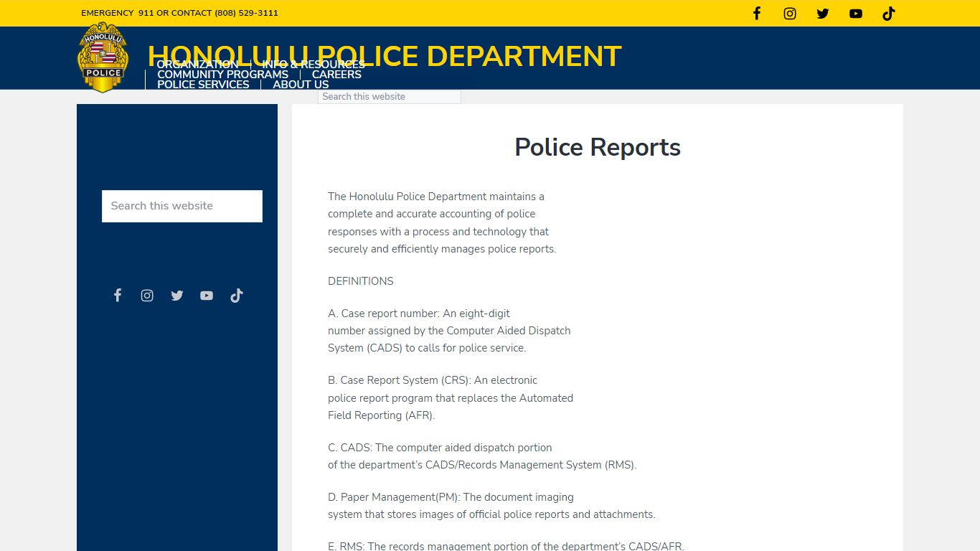Viewport: 980px width, 551px height.
Task: Open Instagram icon in blue sidebar
Action: pos(147,296)
